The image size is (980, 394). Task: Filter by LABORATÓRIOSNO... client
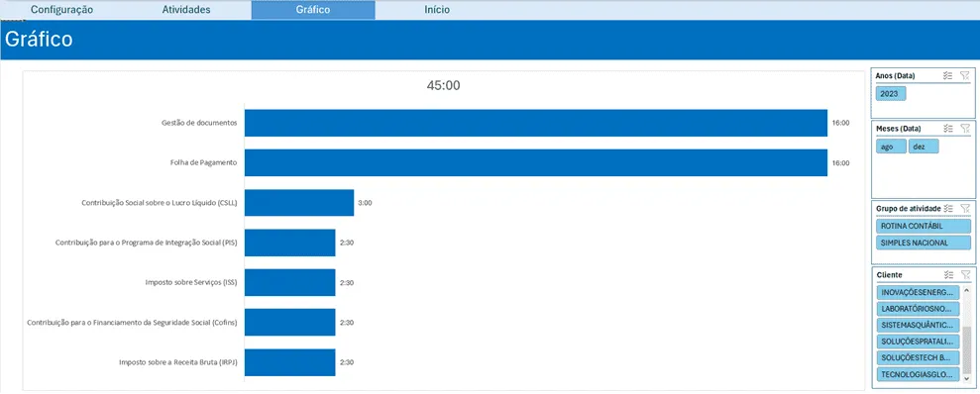click(x=919, y=309)
